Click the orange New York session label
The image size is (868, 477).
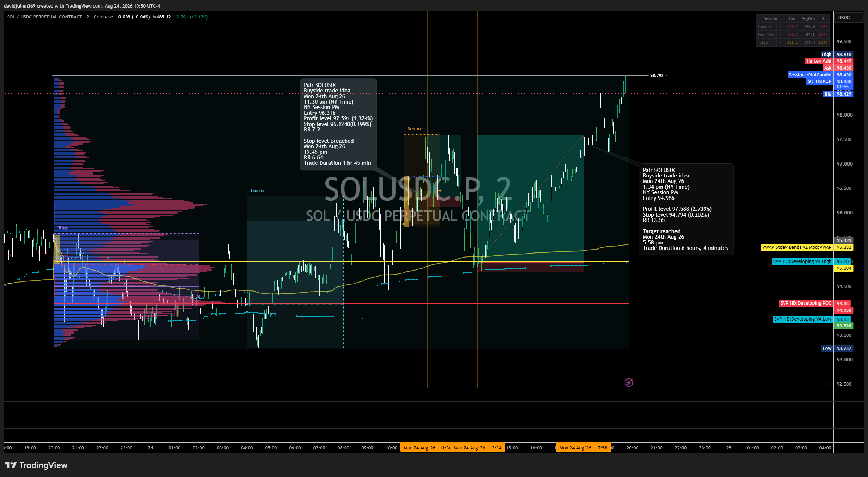[416, 129]
